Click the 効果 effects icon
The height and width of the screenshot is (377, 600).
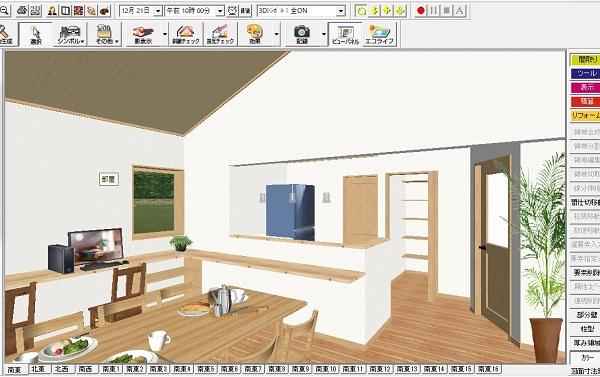coord(255,34)
